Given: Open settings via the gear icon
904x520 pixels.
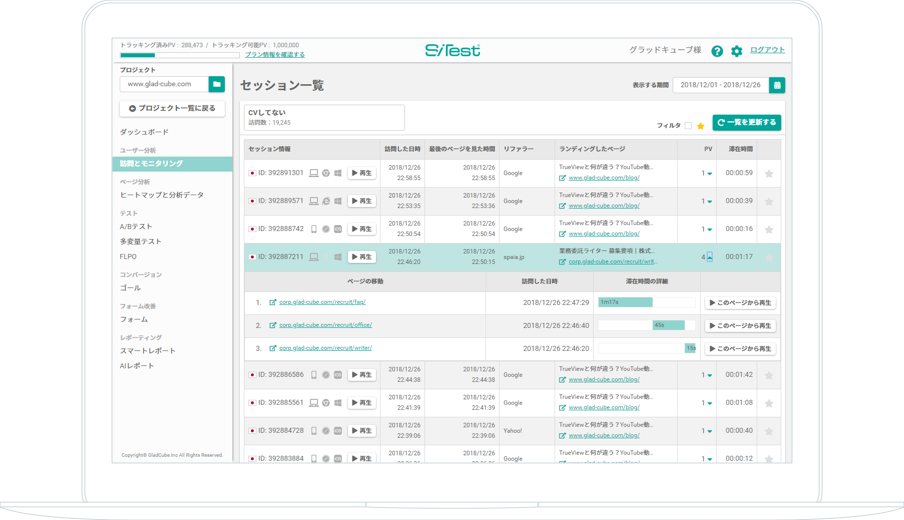Looking at the screenshot, I should [x=737, y=51].
